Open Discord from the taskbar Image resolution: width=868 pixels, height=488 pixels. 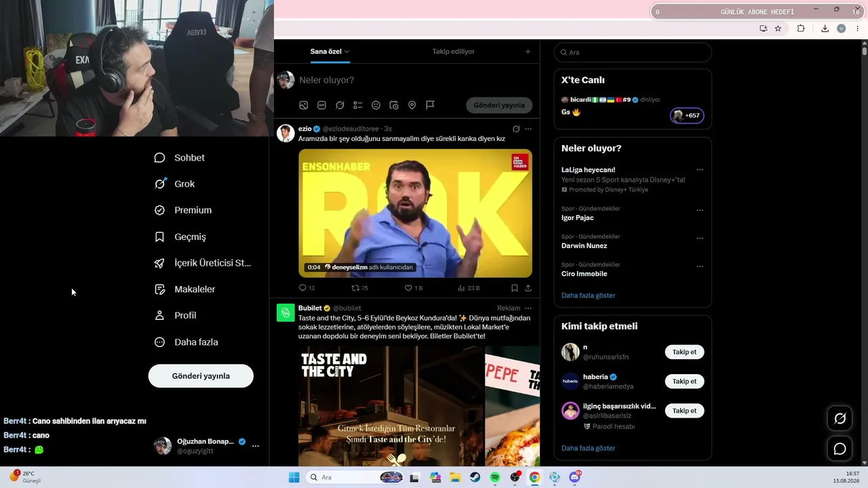pyautogui.click(x=575, y=477)
